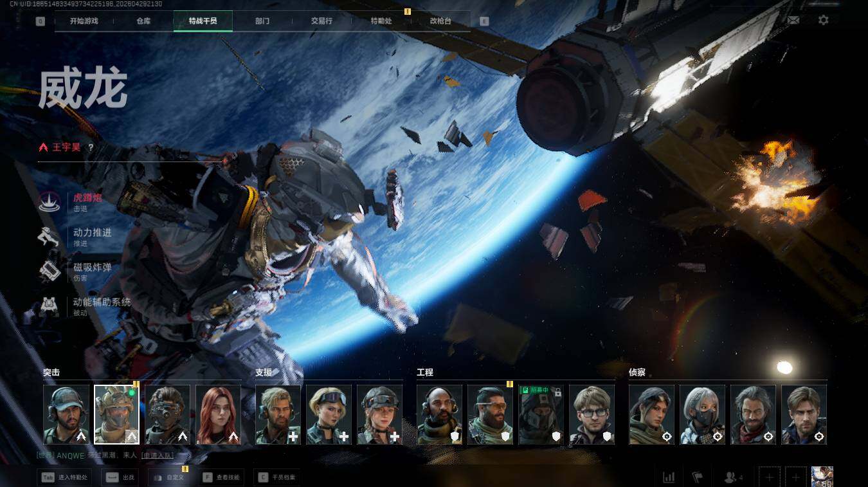The image size is (868, 487).
Task: Click the 虎蹲炮 skill name
Action: [87, 198]
